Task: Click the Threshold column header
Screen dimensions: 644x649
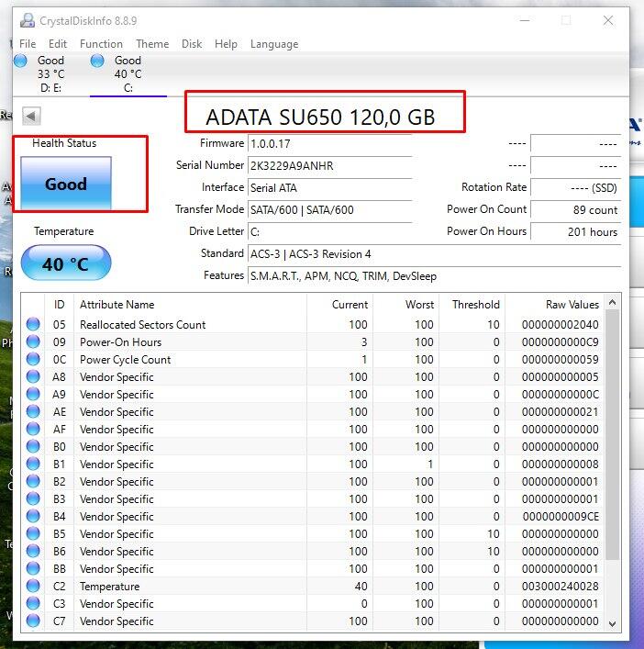Action: pyautogui.click(x=472, y=305)
